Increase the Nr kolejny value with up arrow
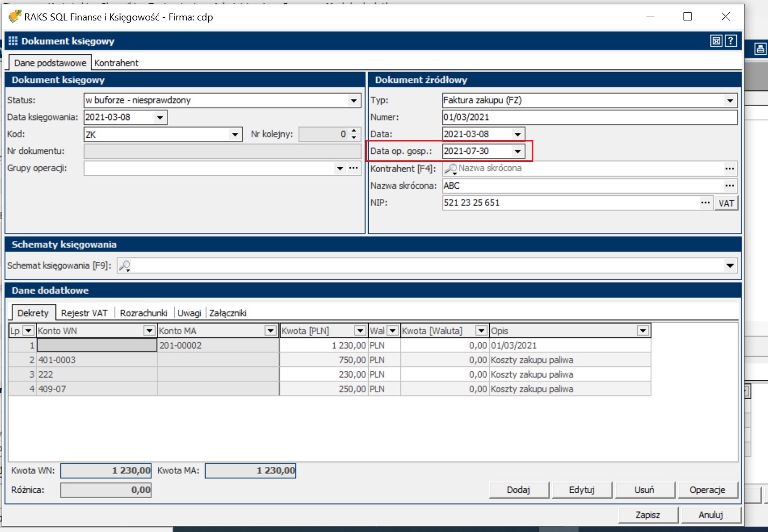This screenshot has width=768, height=532. point(354,131)
